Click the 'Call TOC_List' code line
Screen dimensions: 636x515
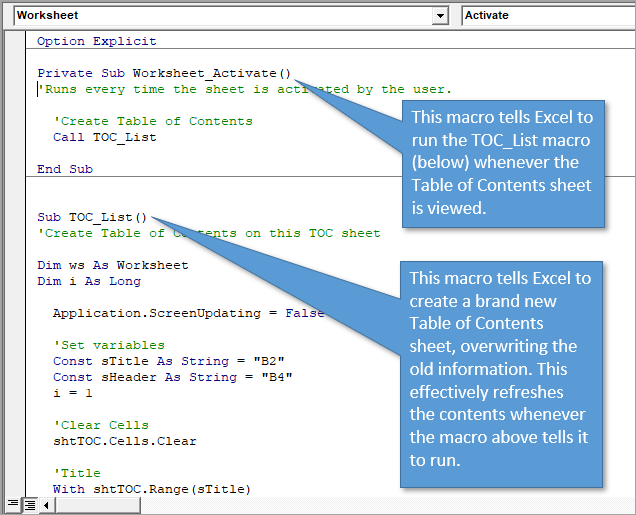tap(105, 137)
